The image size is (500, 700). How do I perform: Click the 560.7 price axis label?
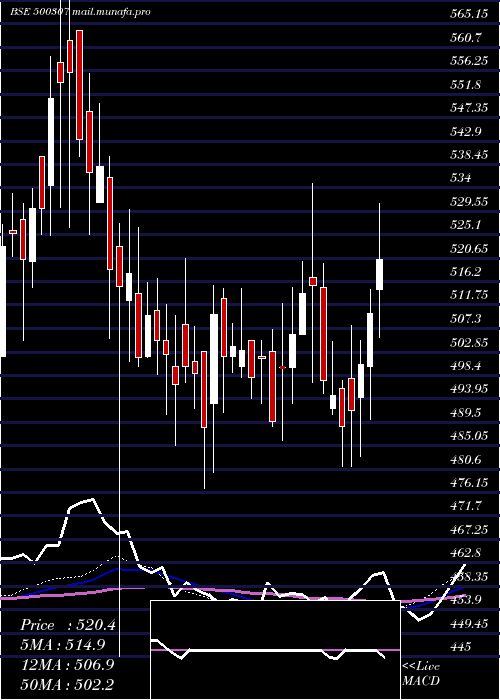click(465, 38)
